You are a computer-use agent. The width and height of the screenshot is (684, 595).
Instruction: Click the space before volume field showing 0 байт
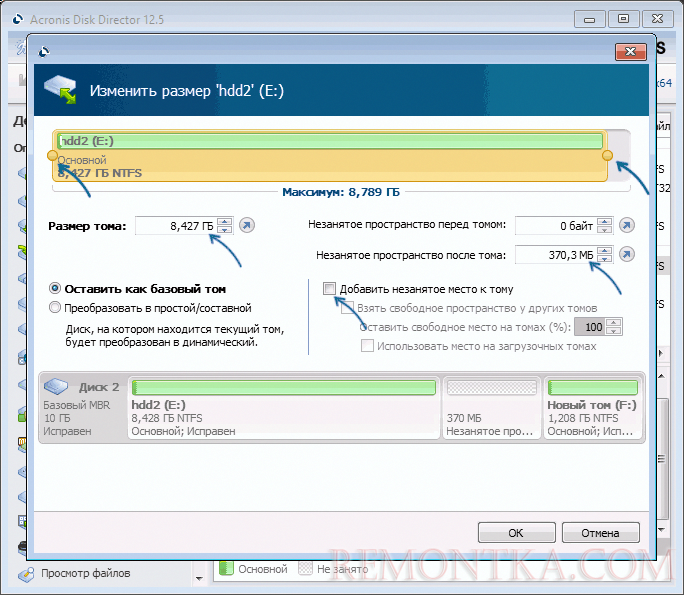(x=556, y=226)
